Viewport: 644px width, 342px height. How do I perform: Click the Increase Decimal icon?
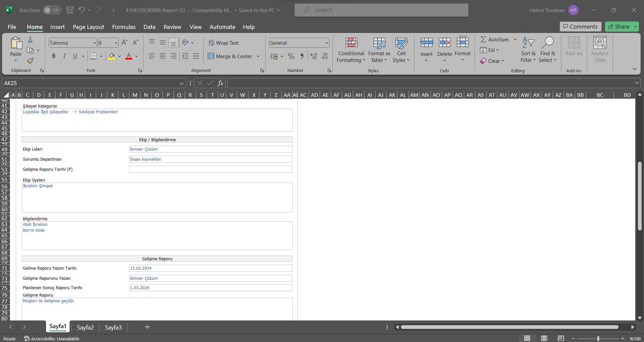point(314,56)
